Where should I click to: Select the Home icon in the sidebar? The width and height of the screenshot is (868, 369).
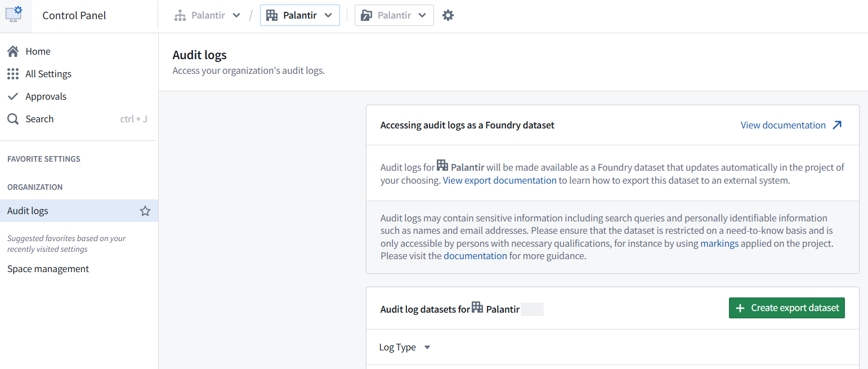tap(12, 51)
